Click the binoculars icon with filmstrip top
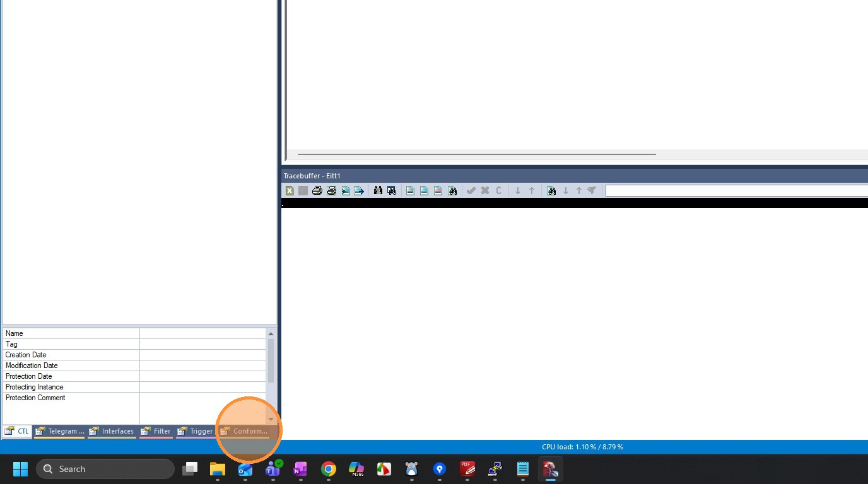868x484 pixels. pyautogui.click(x=392, y=190)
